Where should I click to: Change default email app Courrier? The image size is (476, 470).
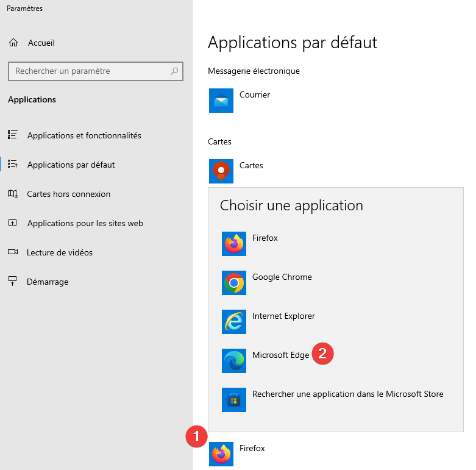point(255,94)
